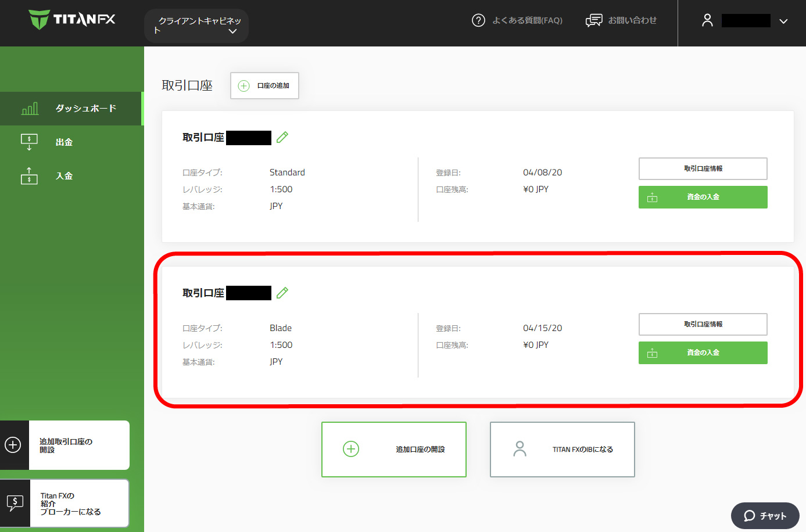The image size is (806, 532).
Task: Click deposit icon on Blade 資金の入金 button
Action: click(653, 353)
